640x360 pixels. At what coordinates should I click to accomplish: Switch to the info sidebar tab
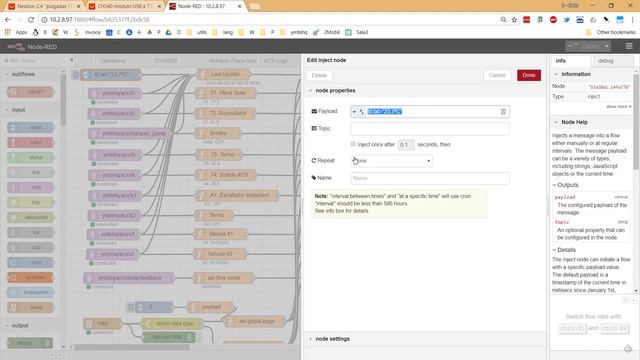[570, 61]
